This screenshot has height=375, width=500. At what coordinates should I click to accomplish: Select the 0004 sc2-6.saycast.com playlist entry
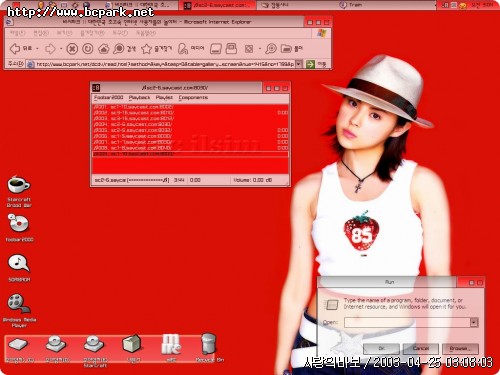point(190,124)
